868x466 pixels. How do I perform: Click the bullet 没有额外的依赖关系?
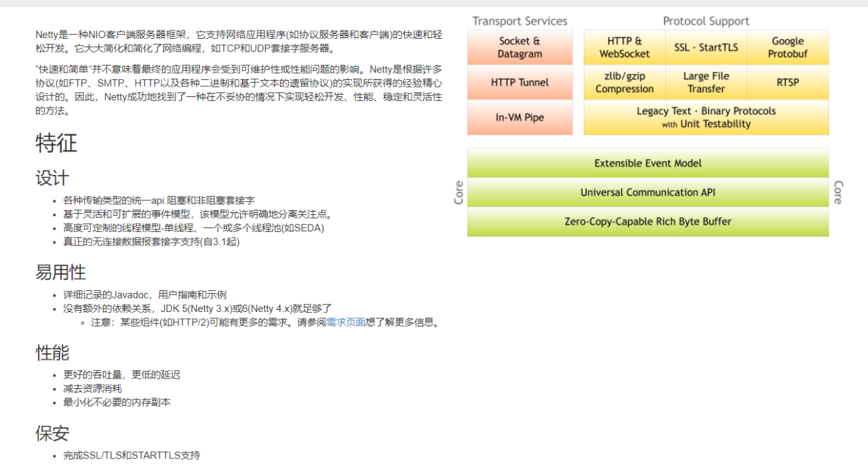tap(197, 309)
